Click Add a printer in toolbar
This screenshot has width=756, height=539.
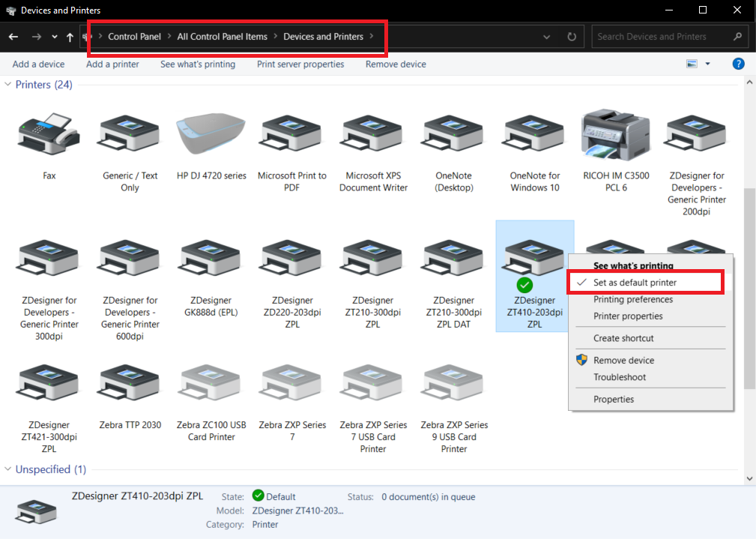tap(112, 64)
